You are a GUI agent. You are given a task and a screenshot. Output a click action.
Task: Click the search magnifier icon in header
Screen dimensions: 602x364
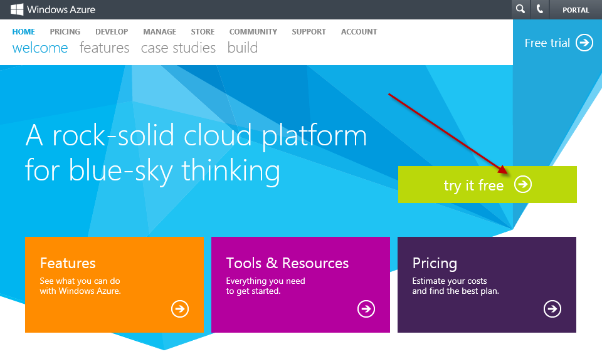(x=520, y=9)
